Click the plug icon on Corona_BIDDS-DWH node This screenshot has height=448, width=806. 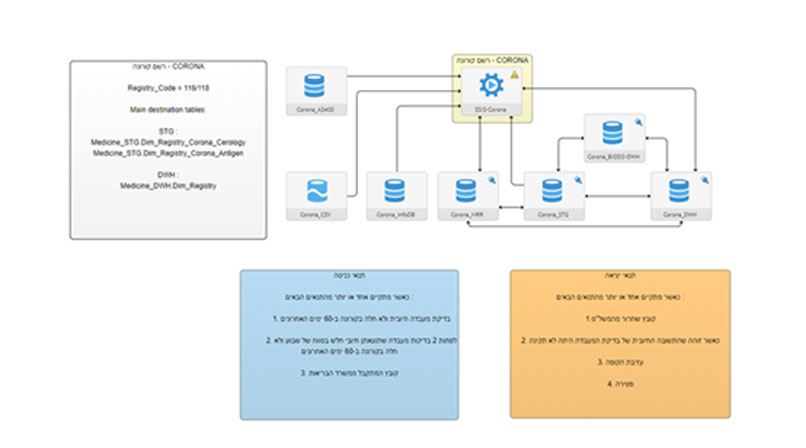pos(636,122)
